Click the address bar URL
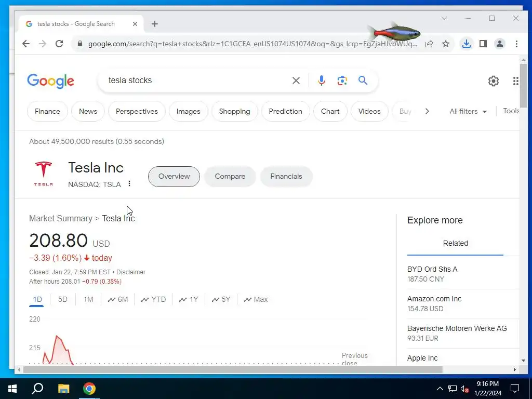 tap(252, 44)
